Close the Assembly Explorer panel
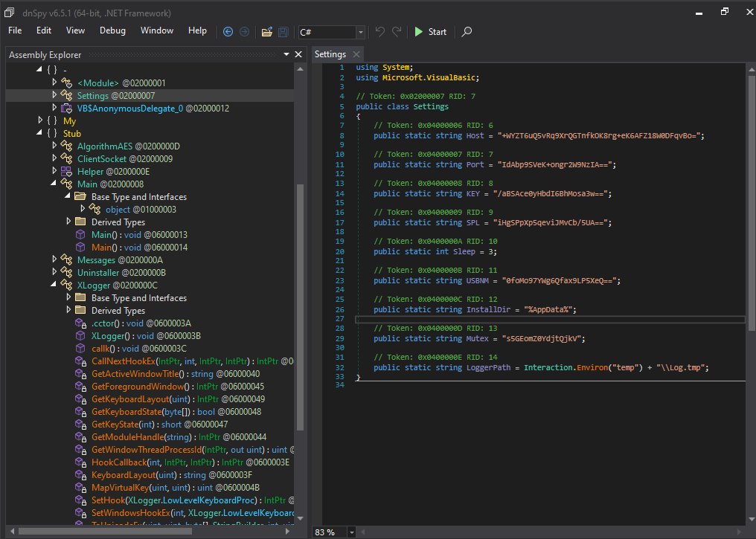Viewport: 756px width, 539px height. pos(298,54)
